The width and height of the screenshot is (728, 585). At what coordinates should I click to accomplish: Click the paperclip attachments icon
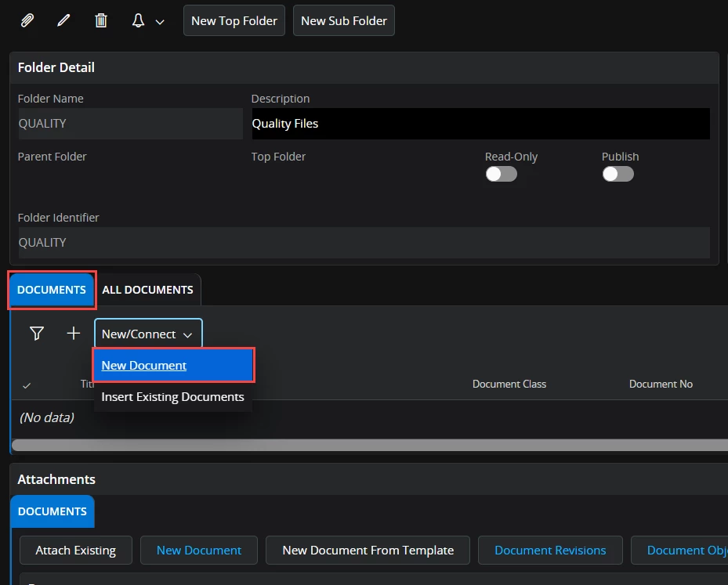[x=27, y=20]
